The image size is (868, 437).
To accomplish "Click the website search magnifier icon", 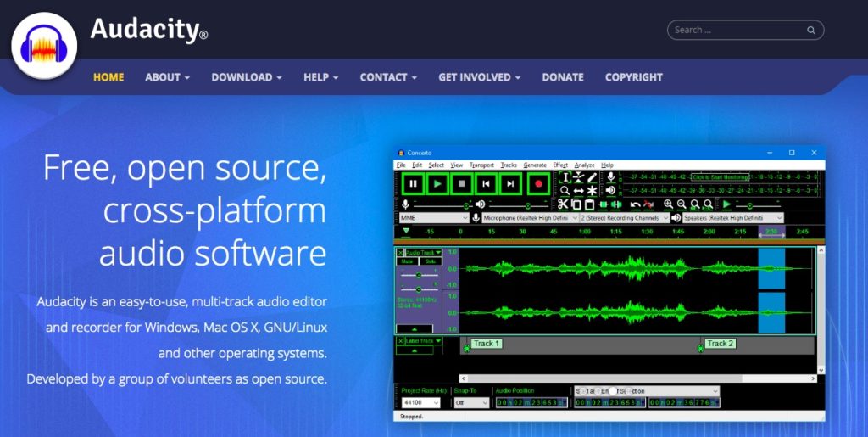I will (x=811, y=30).
